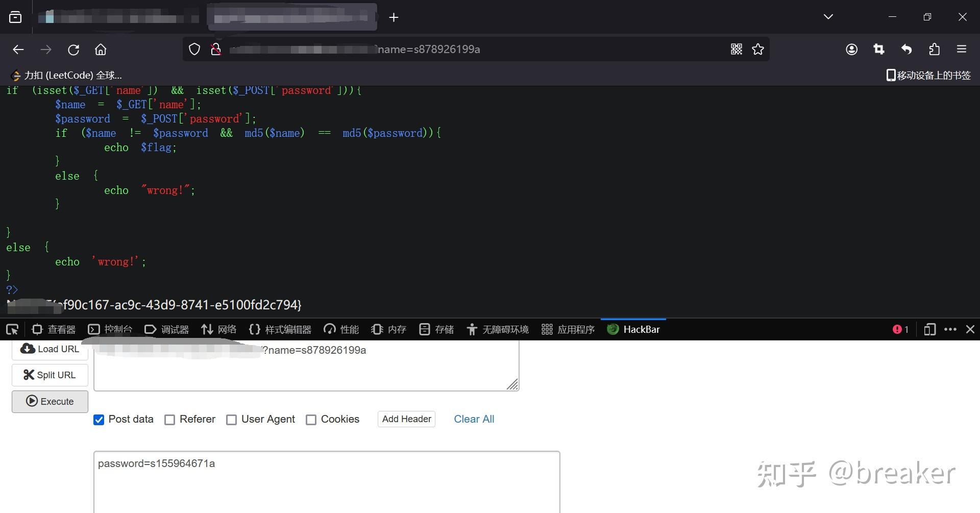Click inside the password POST data textarea
The width and height of the screenshot is (980, 513).
[x=327, y=480]
